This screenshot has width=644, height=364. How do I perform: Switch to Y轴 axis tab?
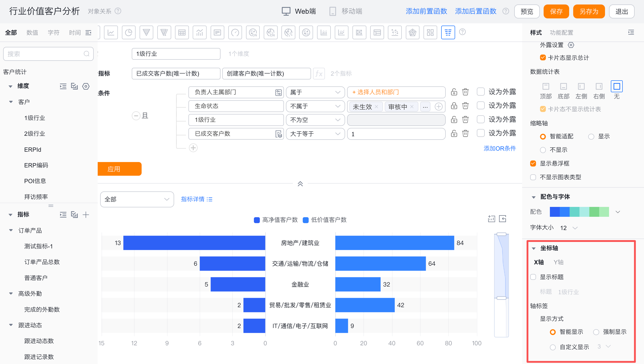(558, 262)
